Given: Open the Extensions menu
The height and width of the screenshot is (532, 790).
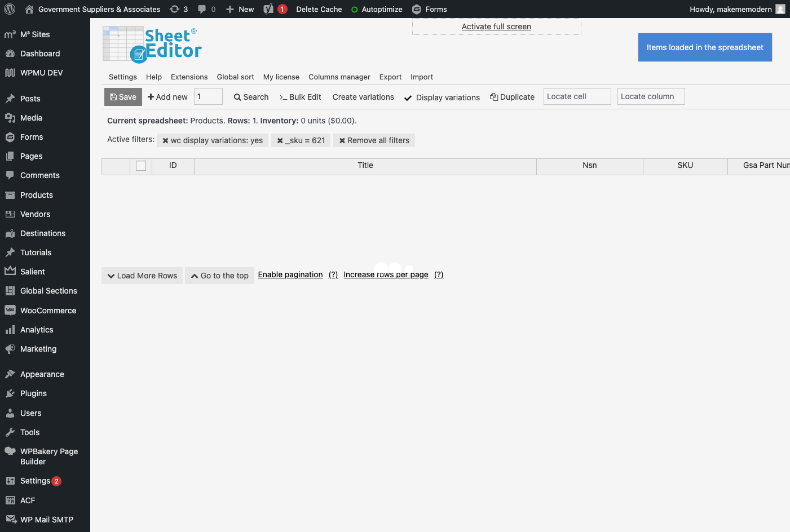Looking at the screenshot, I should (x=189, y=77).
